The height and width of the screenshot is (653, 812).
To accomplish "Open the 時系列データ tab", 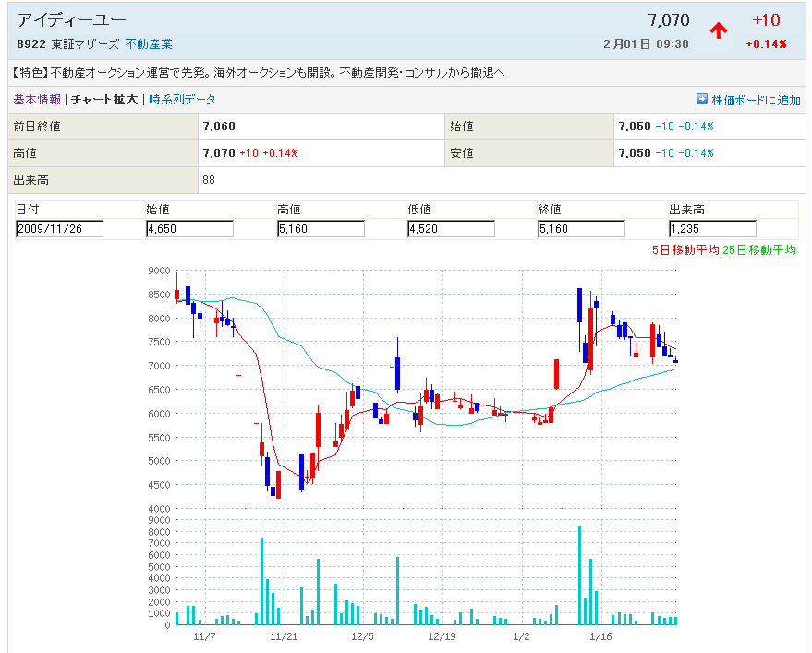I will coord(182,100).
